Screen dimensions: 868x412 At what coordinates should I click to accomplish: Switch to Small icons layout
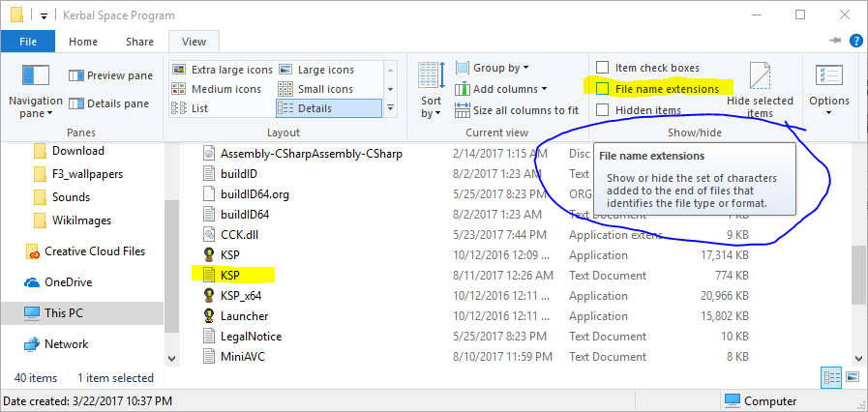pyautogui.click(x=314, y=89)
